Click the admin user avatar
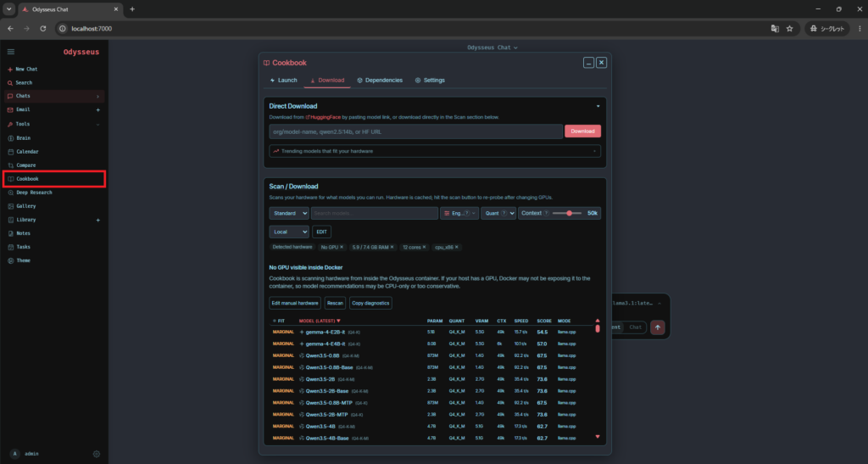 click(x=15, y=454)
